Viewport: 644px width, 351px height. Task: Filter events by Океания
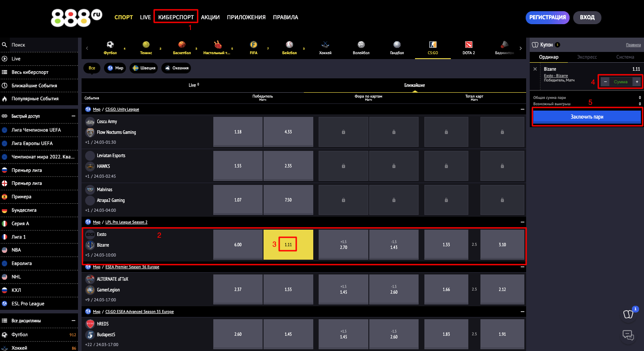point(176,68)
